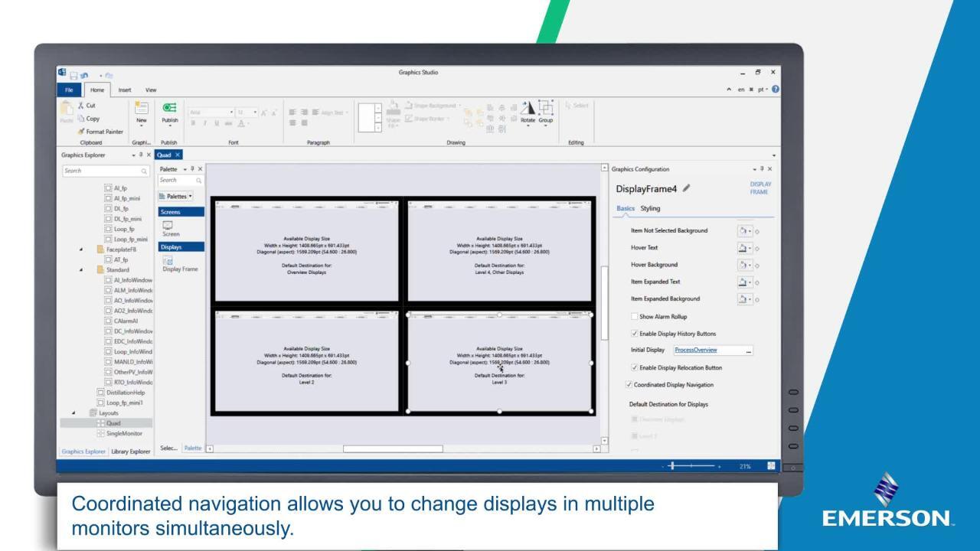The width and height of the screenshot is (980, 551).
Task: Click the Publish icon in the ribbon
Action: point(170,108)
